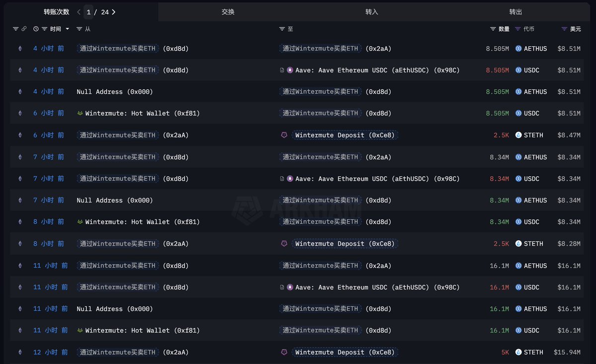
Task: Expand the 时间 sort dropdown arrow
Action: (x=68, y=29)
